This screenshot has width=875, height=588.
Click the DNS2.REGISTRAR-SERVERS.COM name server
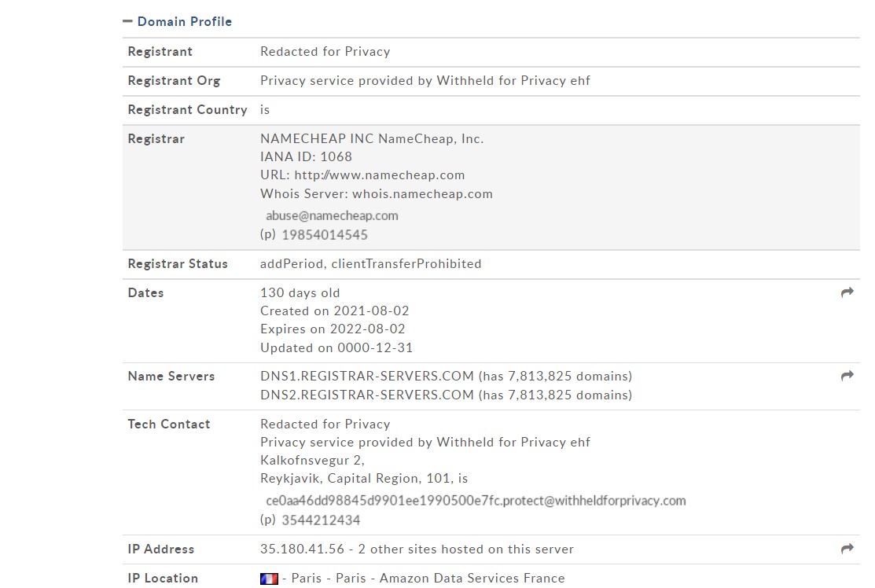pyautogui.click(x=367, y=395)
